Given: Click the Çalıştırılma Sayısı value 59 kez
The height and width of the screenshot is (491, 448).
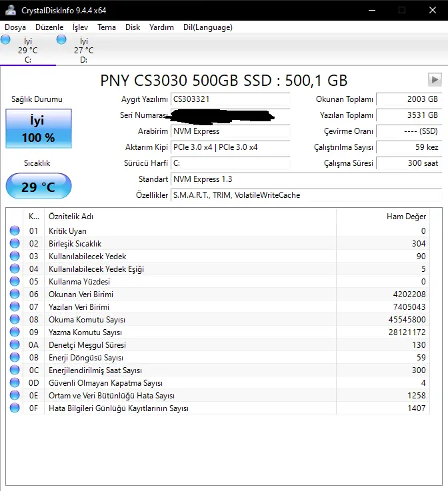Looking at the screenshot, I should point(409,147).
